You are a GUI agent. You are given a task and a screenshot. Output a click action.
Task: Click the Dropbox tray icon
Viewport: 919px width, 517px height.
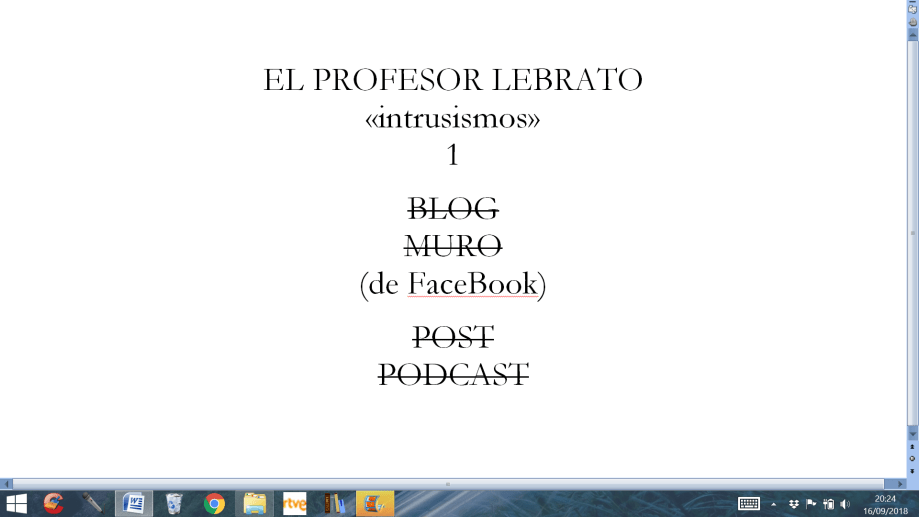(x=794, y=503)
